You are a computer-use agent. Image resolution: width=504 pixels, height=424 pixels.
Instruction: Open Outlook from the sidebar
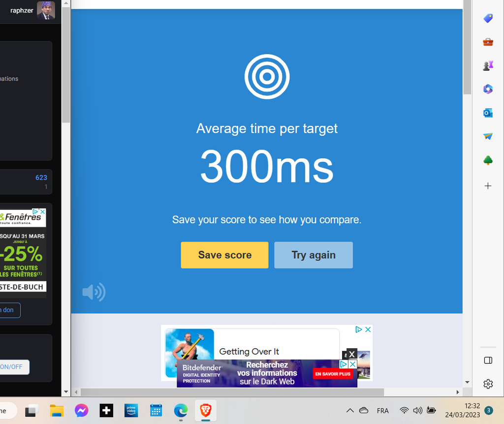click(x=488, y=113)
